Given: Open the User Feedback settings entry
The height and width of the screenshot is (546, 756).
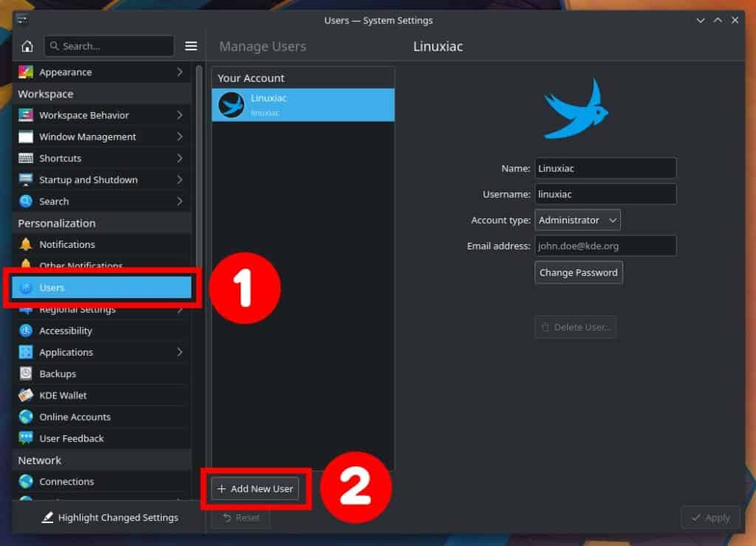Looking at the screenshot, I should [x=102, y=438].
